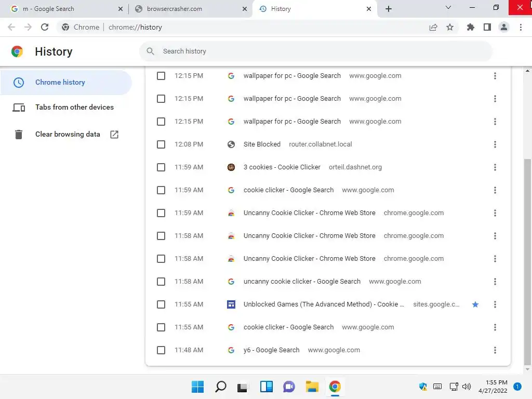Viewport: 532px width, 399px height.
Task: Check the Site Blocked entry checkbox
Action: pos(161,144)
